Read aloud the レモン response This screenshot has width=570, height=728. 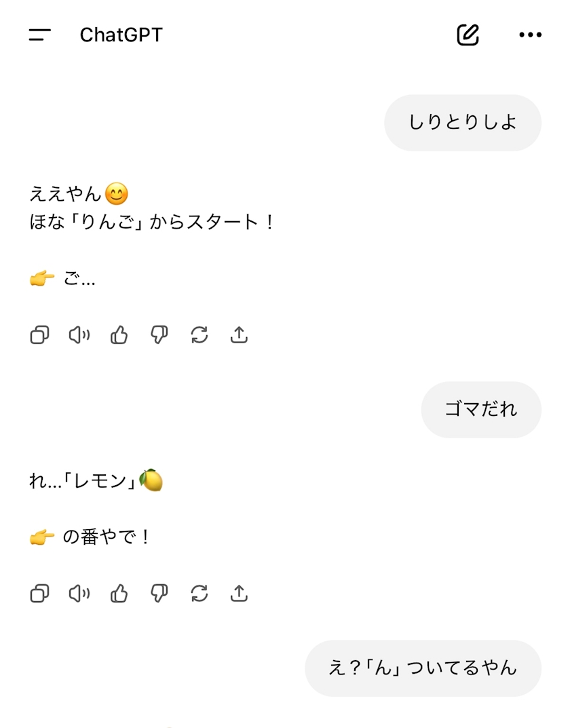pyautogui.click(x=79, y=594)
